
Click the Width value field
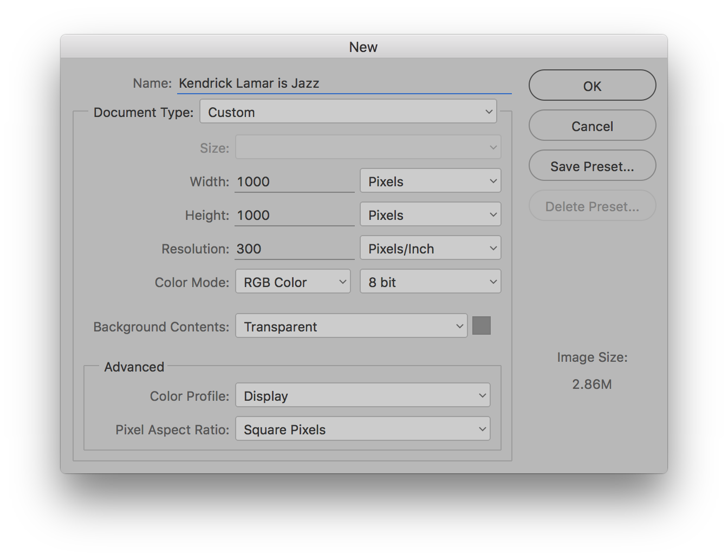(295, 181)
